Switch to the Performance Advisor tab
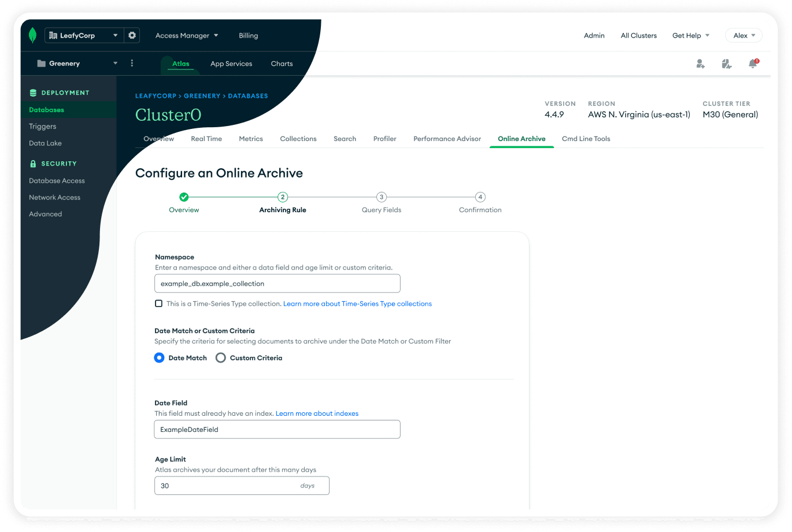 point(447,139)
